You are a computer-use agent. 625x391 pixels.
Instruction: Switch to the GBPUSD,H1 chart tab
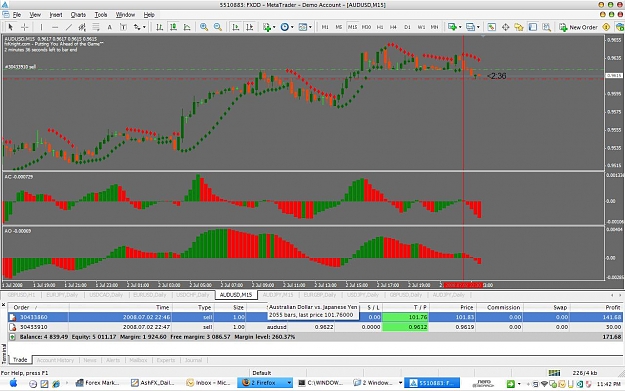point(21,295)
